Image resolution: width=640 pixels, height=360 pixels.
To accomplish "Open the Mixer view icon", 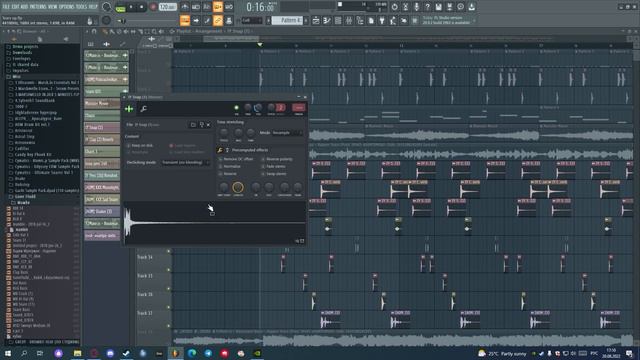I will (x=349, y=20).
